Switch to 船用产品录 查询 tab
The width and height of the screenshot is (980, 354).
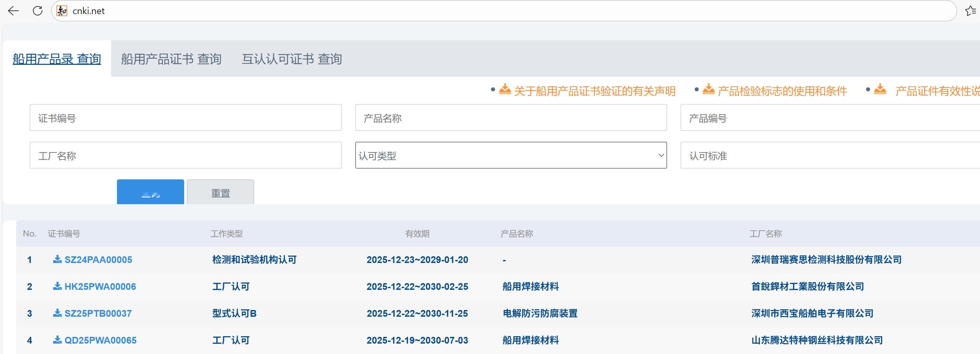click(x=57, y=59)
